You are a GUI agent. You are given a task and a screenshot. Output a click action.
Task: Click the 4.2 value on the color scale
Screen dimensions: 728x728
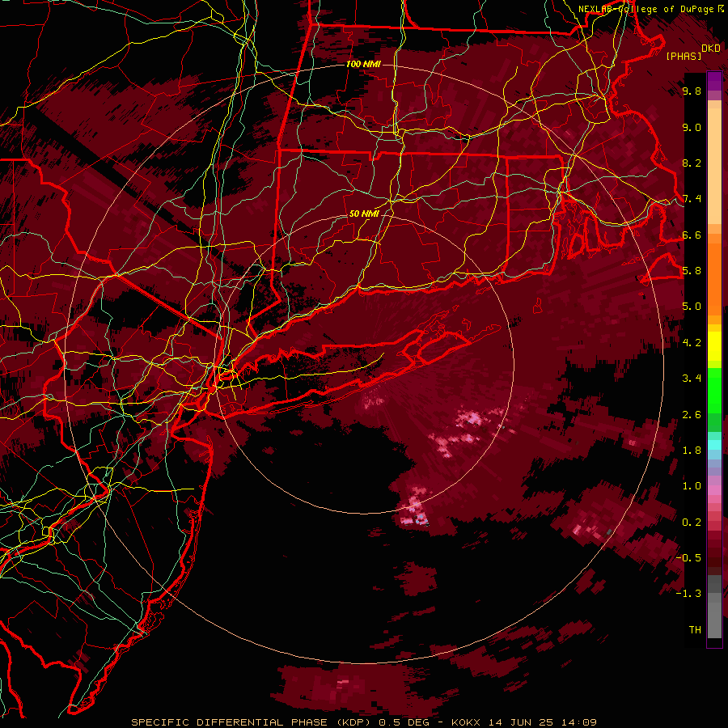click(x=692, y=343)
